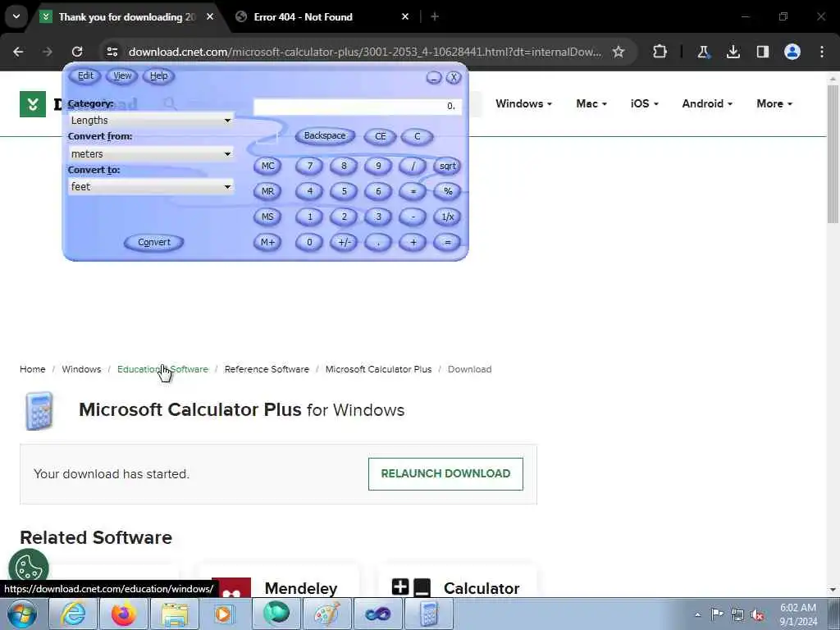Click the Windows Start button

point(22,614)
